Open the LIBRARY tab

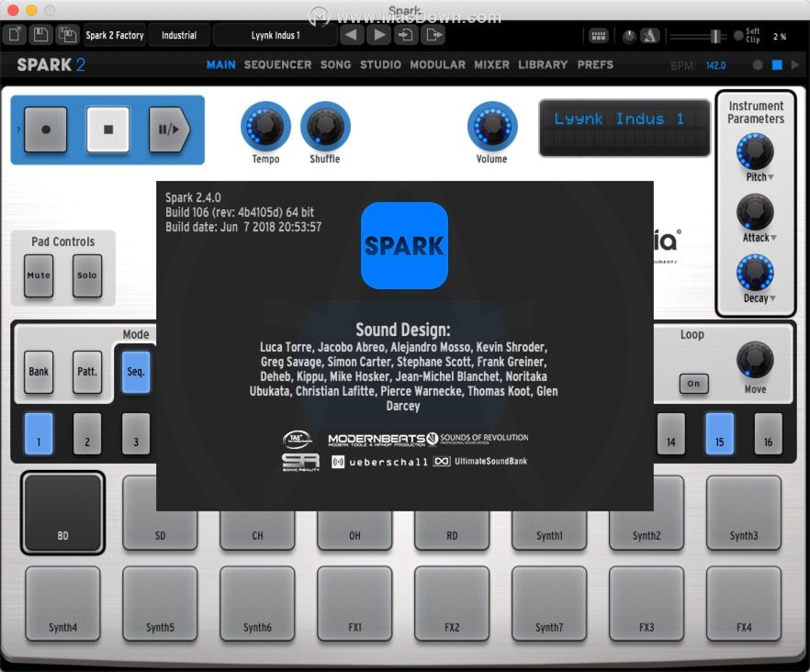[543, 65]
